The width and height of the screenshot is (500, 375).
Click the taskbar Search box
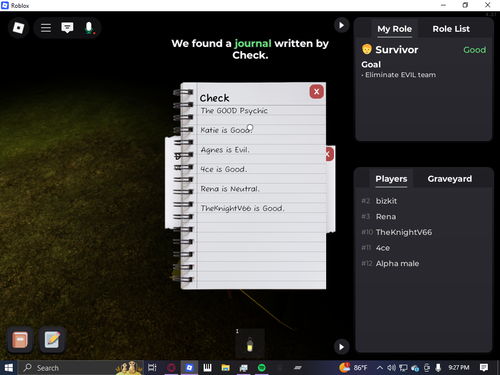click(80, 368)
